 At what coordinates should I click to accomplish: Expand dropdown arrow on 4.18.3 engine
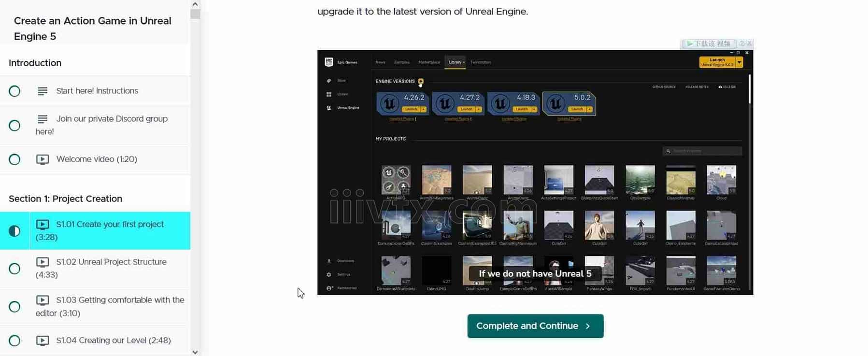pyautogui.click(x=534, y=109)
